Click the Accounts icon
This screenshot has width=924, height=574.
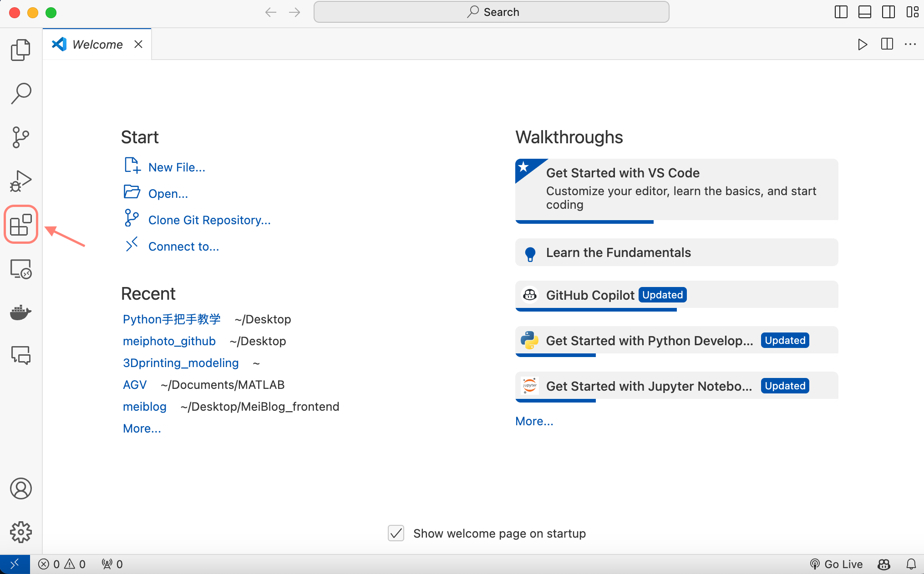coord(20,488)
